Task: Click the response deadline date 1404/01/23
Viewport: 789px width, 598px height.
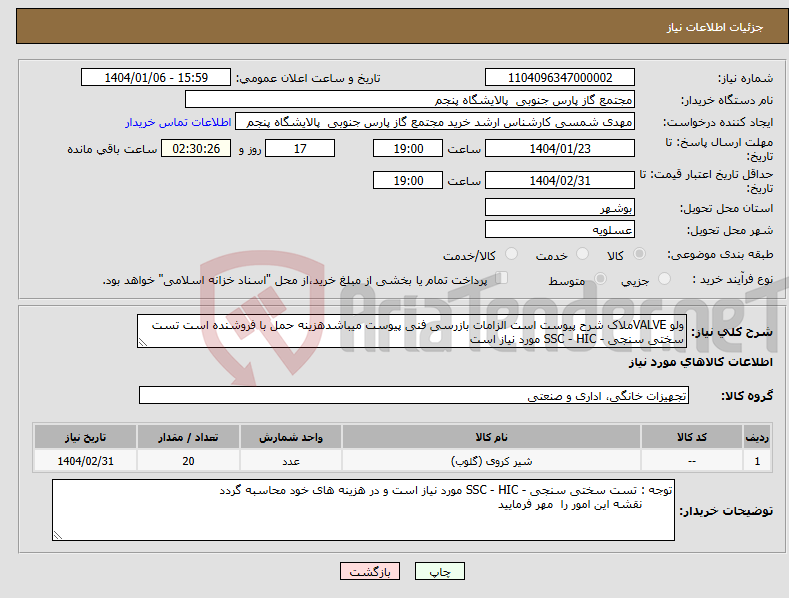Action: pos(560,148)
